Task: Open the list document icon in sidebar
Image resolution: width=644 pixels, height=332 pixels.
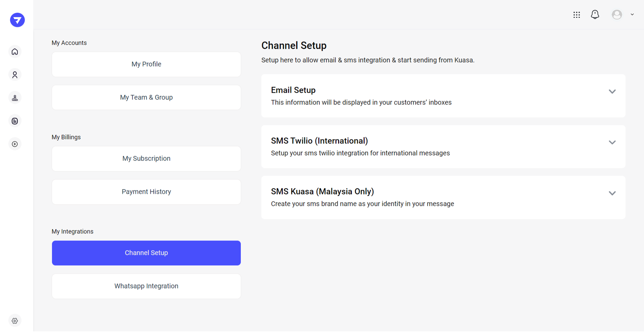Action: (15, 121)
